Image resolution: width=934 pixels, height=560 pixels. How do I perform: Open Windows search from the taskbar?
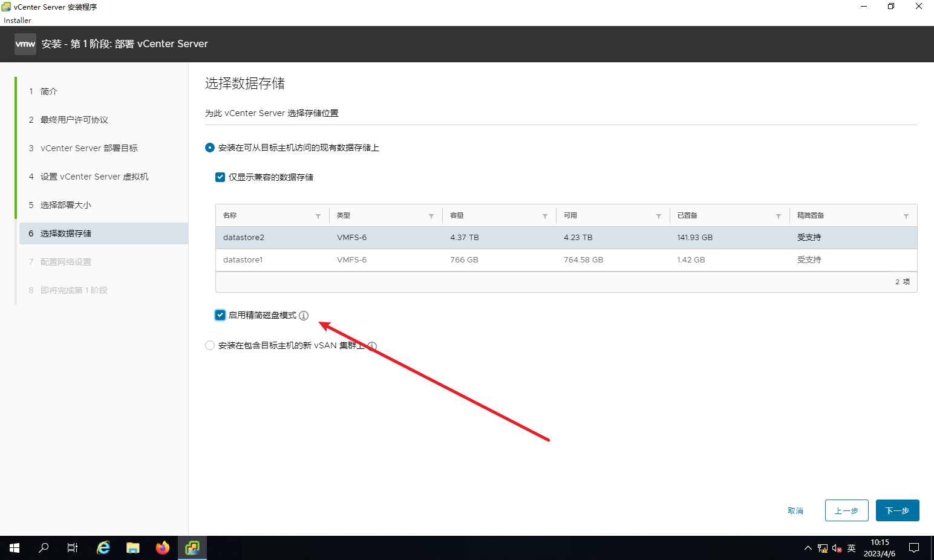pos(44,548)
